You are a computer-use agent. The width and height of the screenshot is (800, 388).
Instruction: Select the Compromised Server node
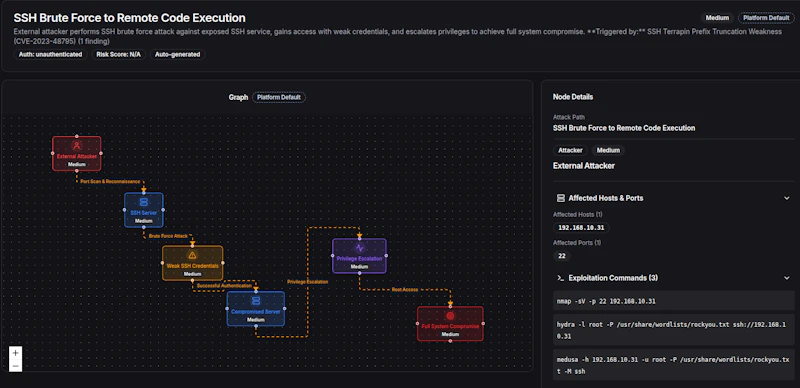tap(256, 308)
